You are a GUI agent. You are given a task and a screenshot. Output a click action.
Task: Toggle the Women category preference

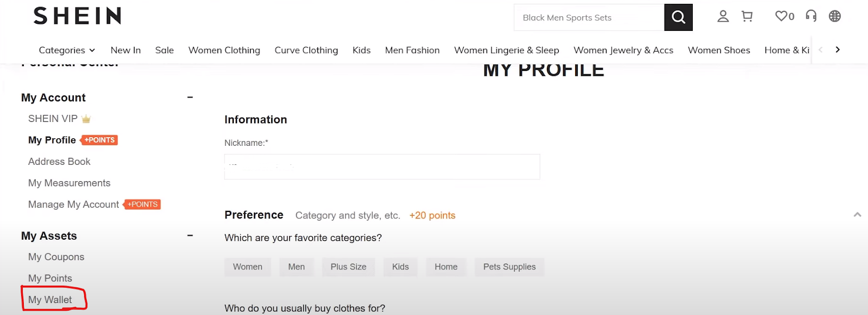[x=247, y=267]
